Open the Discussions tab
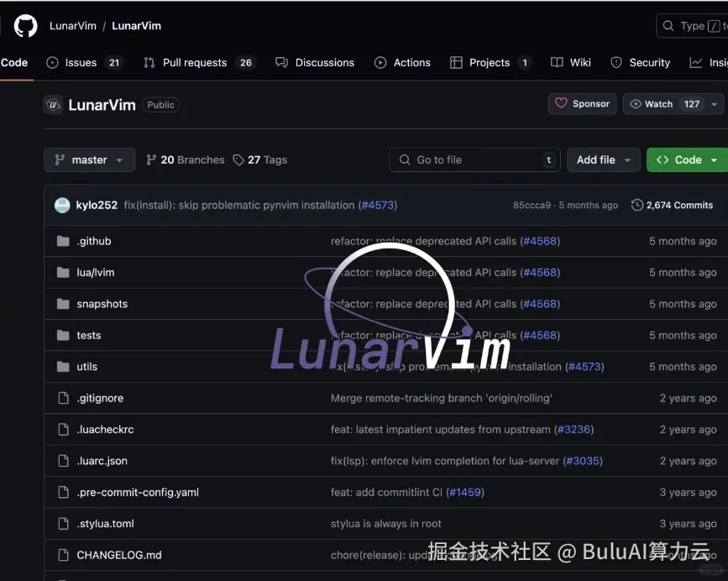The width and height of the screenshot is (728, 581). (315, 63)
